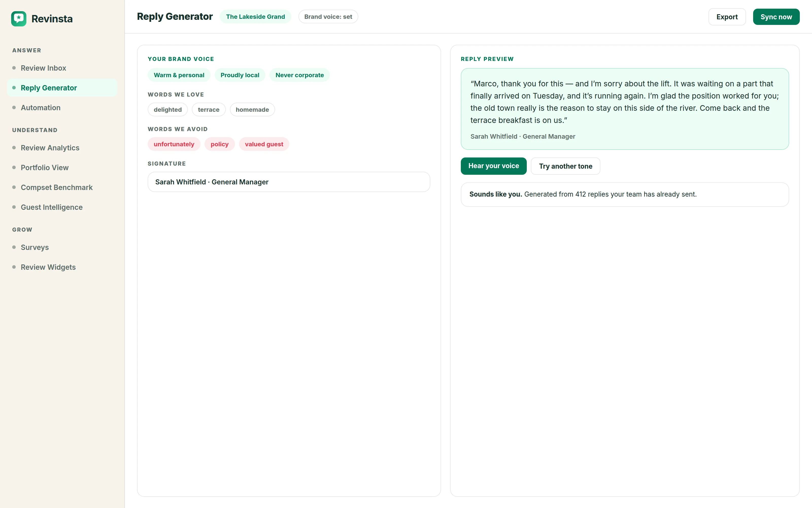Image resolution: width=812 pixels, height=508 pixels.
Task: Select the Warm & personal tag
Action: [x=179, y=75]
